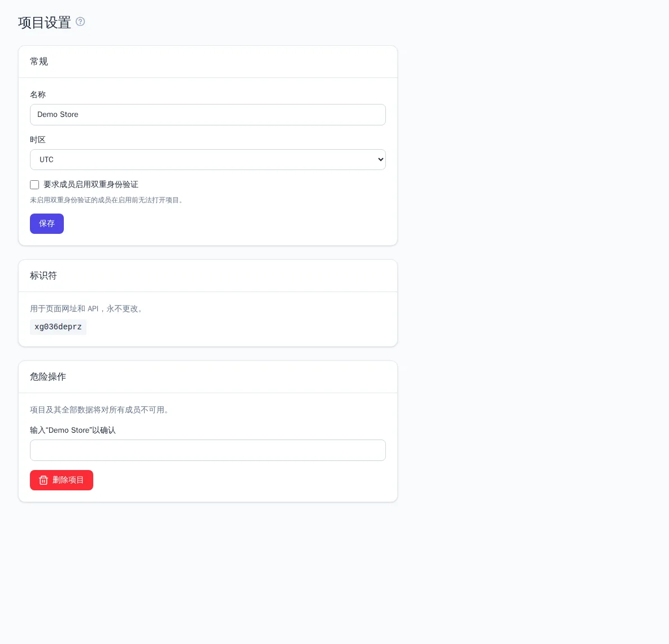Click the warning 项目及其全部数据将对所有成员不可用
Viewport: 669px width, 644px height.
[x=100, y=410]
